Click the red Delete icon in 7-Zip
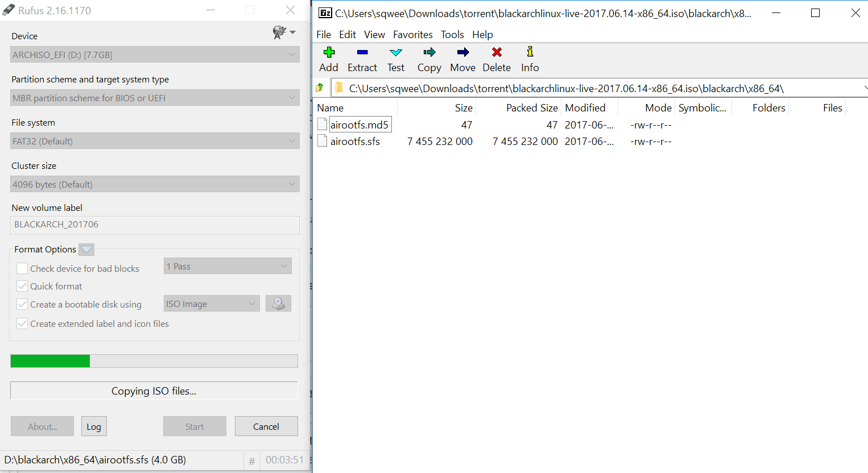 click(497, 52)
